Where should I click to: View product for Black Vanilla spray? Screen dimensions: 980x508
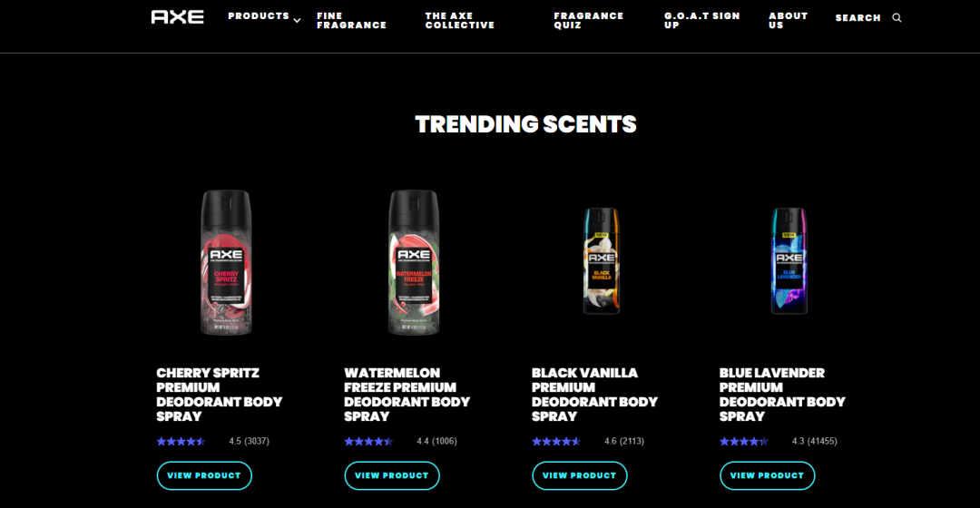tap(579, 475)
